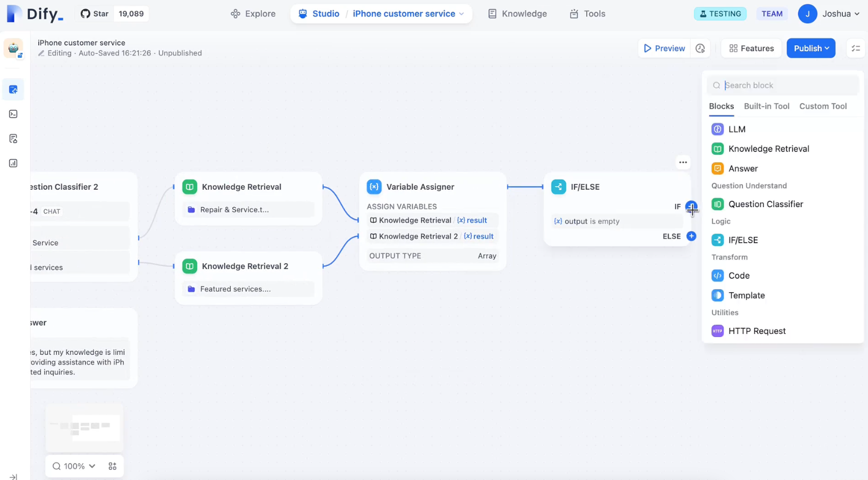Expand the sidebar with bottom arrow
Screen dimensions: 868x480
click(x=13, y=476)
